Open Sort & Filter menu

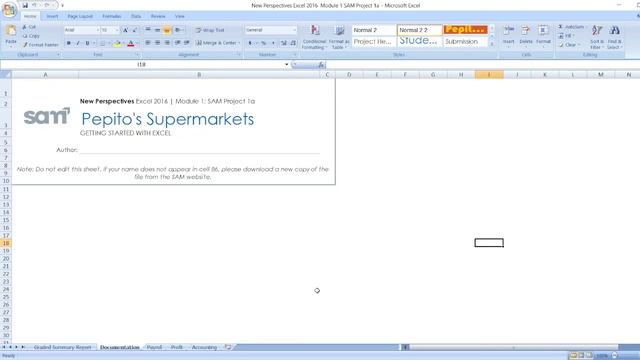[597, 37]
